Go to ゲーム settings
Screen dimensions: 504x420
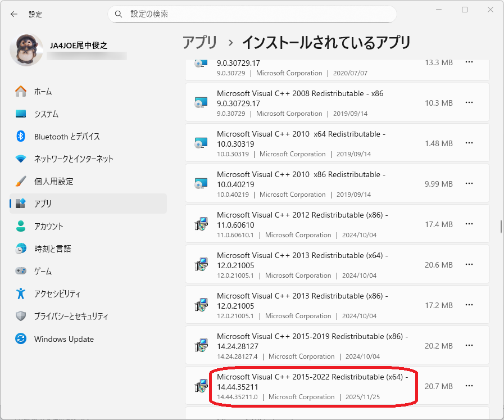pos(88,271)
